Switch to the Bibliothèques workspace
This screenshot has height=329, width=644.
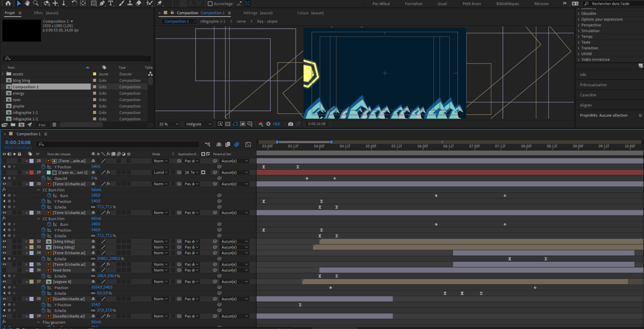pyautogui.click(x=507, y=4)
